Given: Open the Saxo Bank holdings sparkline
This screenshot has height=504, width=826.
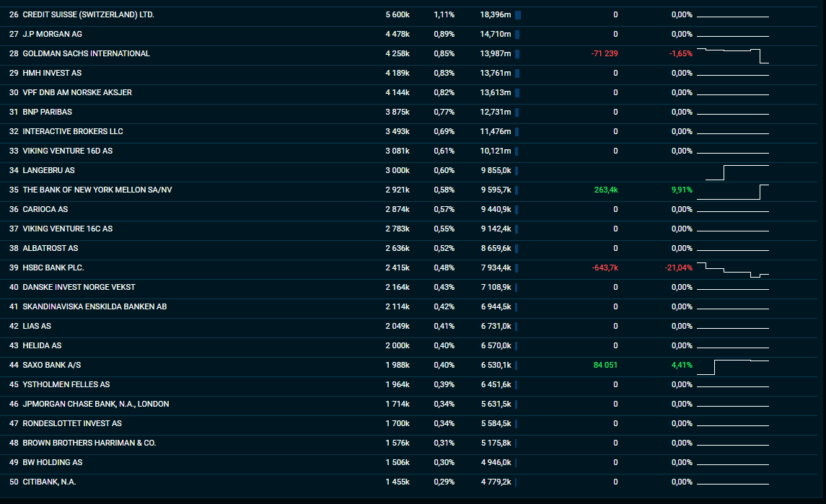Looking at the screenshot, I should pyautogui.click(x=733, y=366).
